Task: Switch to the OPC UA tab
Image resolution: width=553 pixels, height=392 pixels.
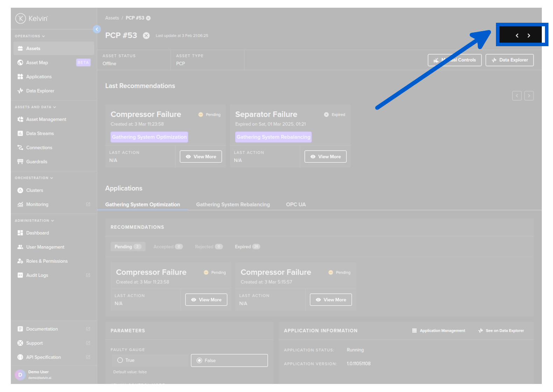Action: pyautogui.click(x=296, y=204)
